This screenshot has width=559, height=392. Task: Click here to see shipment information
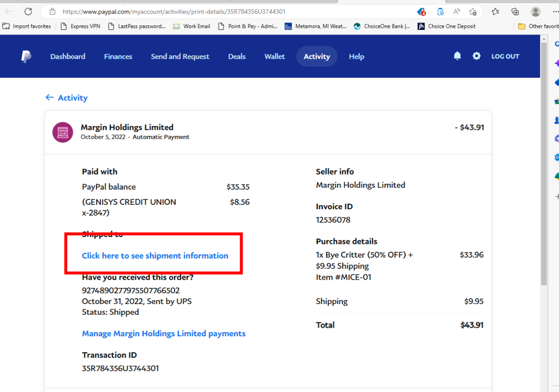click(x=155, y=256)
